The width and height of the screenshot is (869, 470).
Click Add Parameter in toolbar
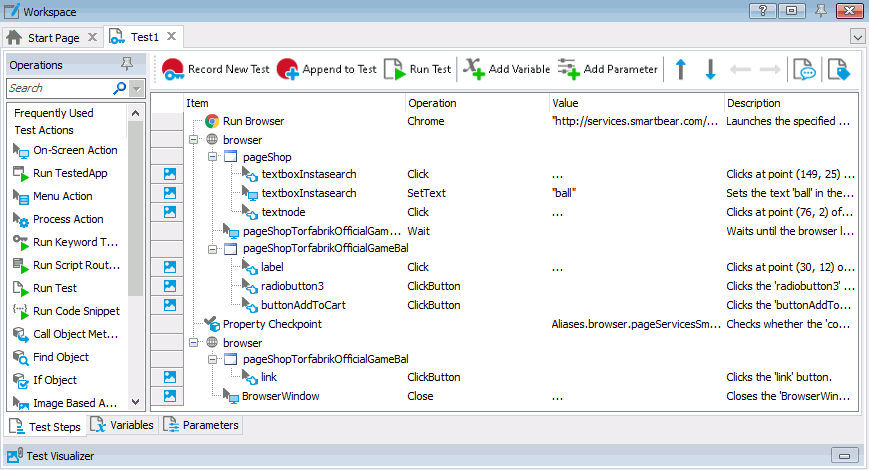(607, 69)
